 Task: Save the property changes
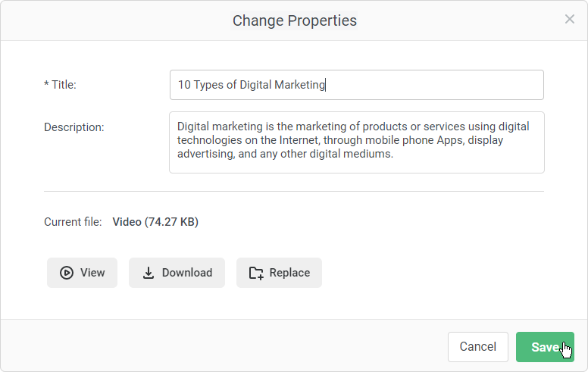pyautogui.click(x=544, y=347)
